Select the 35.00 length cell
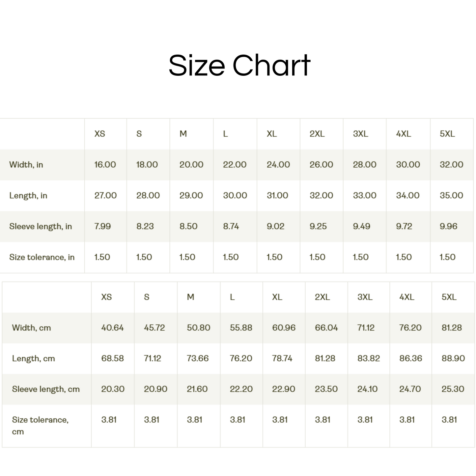This screenshot has width=476, height=476. [x=452, y=195]
